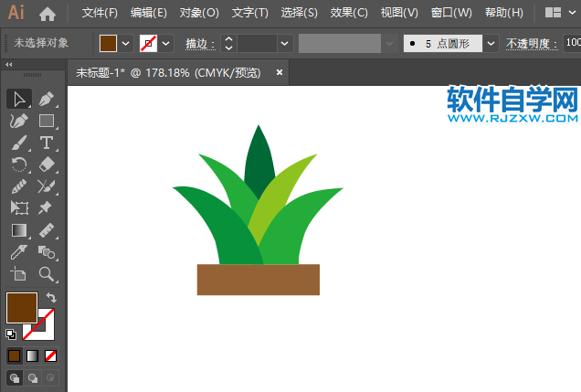Switch to the 未标题-1* document tab
The width and height of the screenshot is (581, 392).
coord(169,72)
